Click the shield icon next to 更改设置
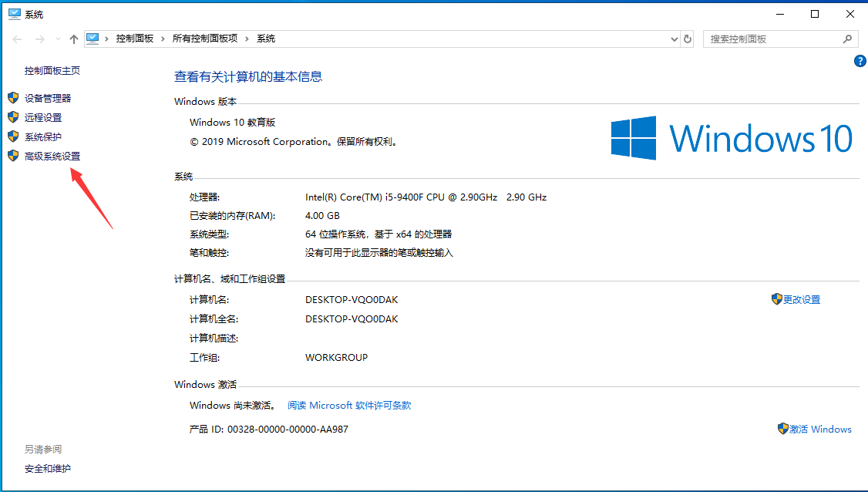 (776, 299)
